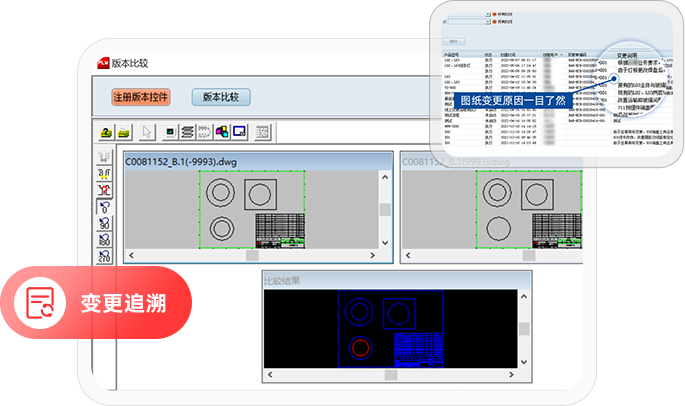
Task: Click the 变更追溯 red badge
Action: 95,302
